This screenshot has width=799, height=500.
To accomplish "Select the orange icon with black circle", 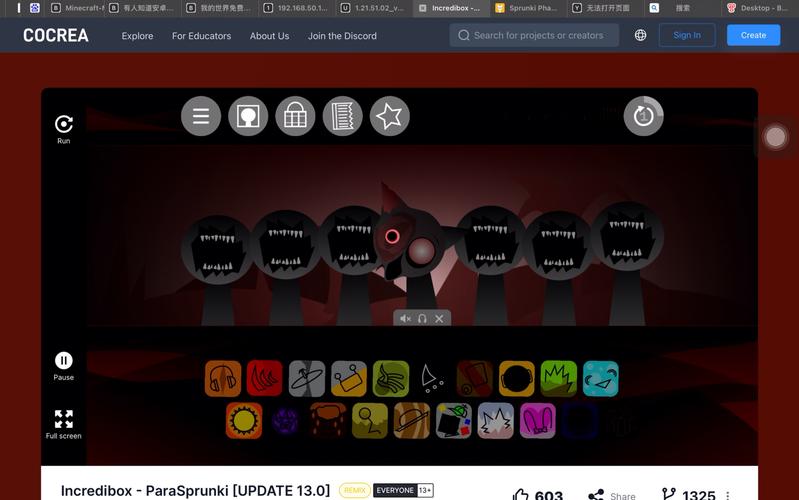I will click(x=517, y=379).
